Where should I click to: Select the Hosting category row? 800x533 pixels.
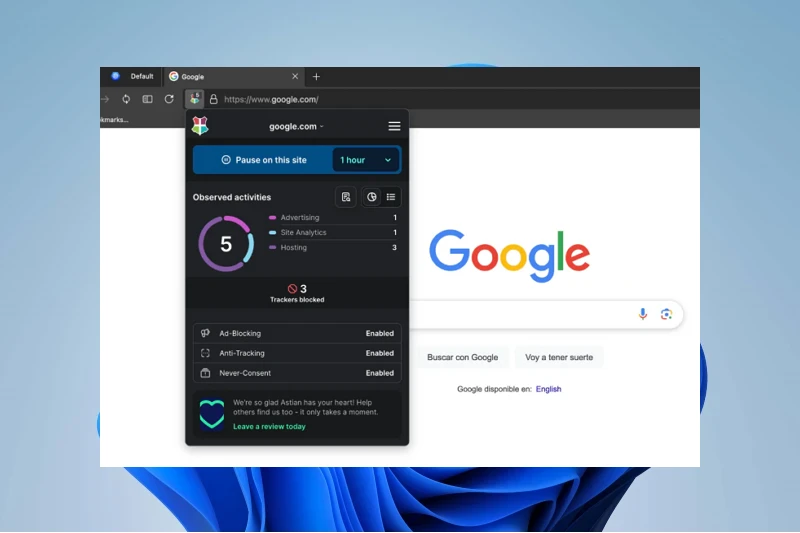pyautogui.click(x=333, y=247)
